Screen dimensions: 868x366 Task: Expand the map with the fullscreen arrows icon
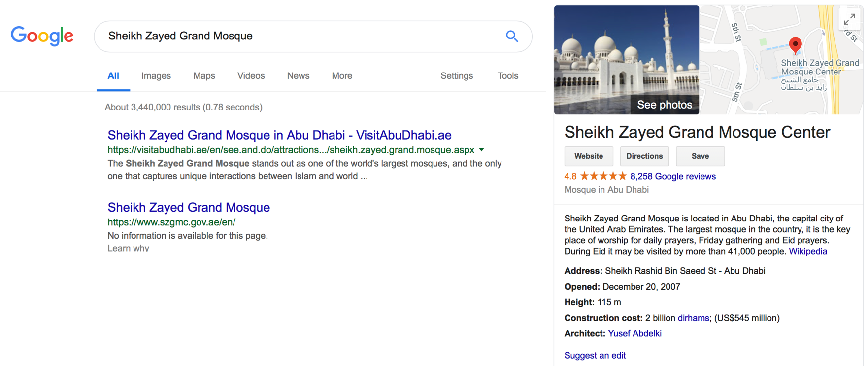tap(849, 20)
